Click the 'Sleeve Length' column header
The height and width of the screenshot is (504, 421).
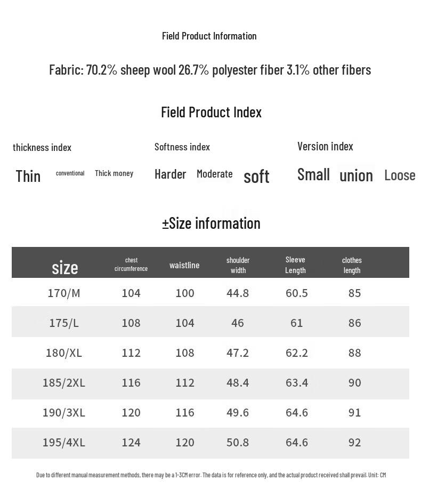295,265
